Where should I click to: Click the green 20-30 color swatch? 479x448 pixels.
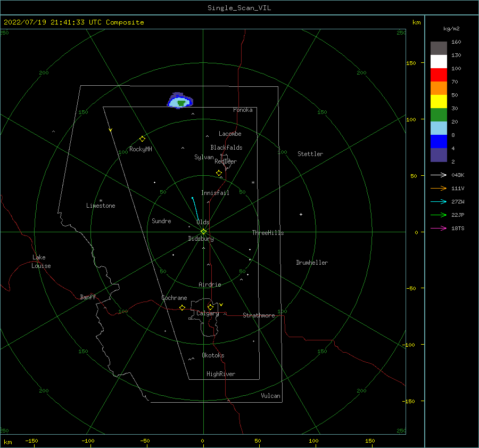[x=439, y=115]
